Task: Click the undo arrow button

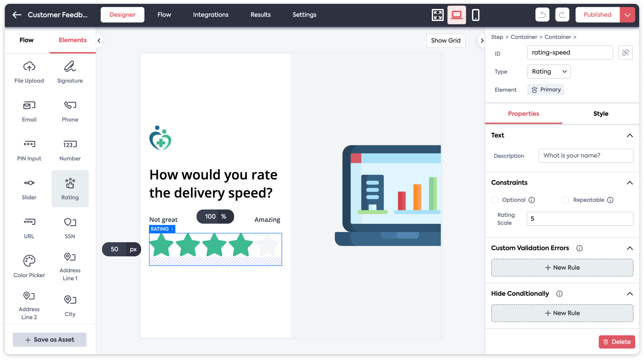Action: (x=542, y=15)
